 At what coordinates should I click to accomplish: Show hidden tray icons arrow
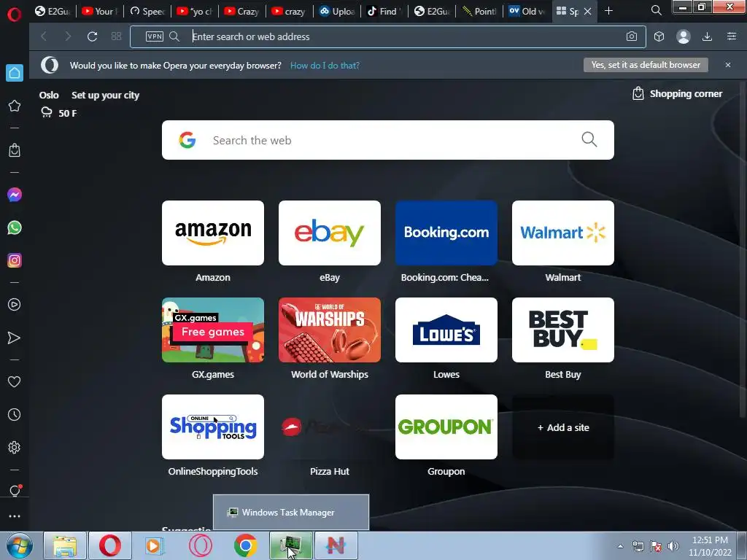tap(620, 546)
